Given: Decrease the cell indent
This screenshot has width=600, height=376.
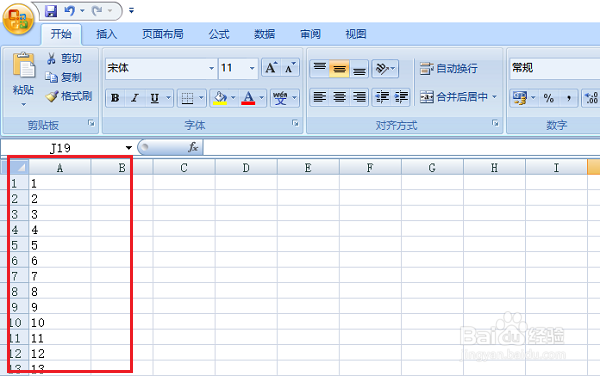Looking at the screenshot, I should [382, 97].
